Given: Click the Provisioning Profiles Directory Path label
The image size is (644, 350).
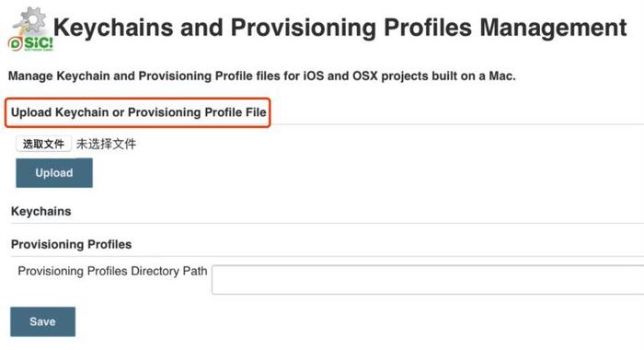Looking at the screenshot, I should click(112, 271).
